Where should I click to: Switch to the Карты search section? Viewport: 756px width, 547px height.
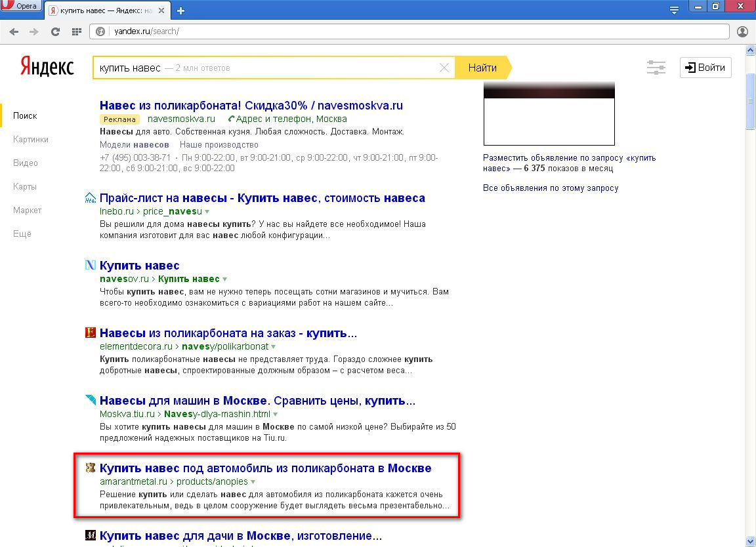coord(25,187)
